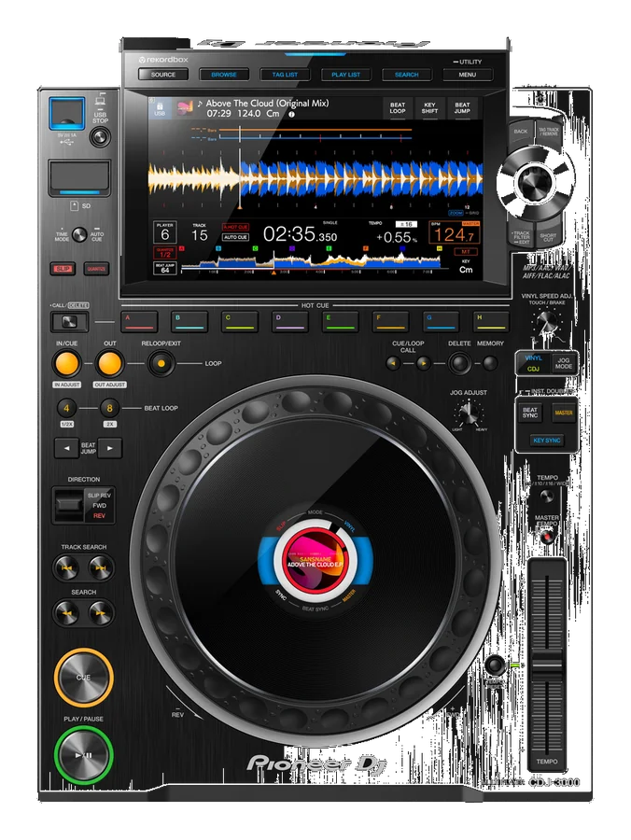Activate the 8-beat loop button
The width and height of the screenshot is (631, 840).
[110, 408]
